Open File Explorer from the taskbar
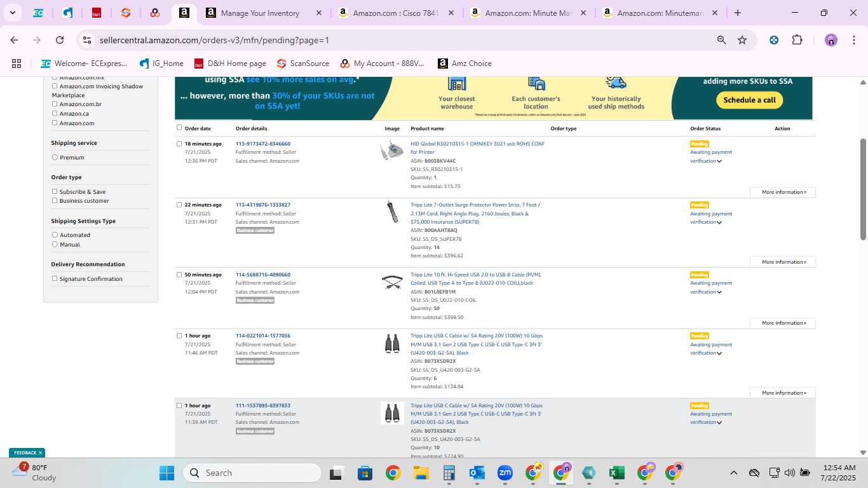Image resolution: width=868 pixels, height=488 pixels. [421, 473]
